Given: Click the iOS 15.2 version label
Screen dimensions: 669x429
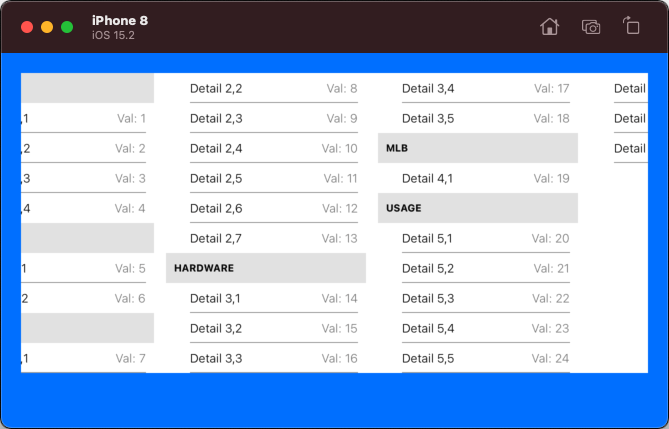Looking at the screenshot, I should (113, 35).
